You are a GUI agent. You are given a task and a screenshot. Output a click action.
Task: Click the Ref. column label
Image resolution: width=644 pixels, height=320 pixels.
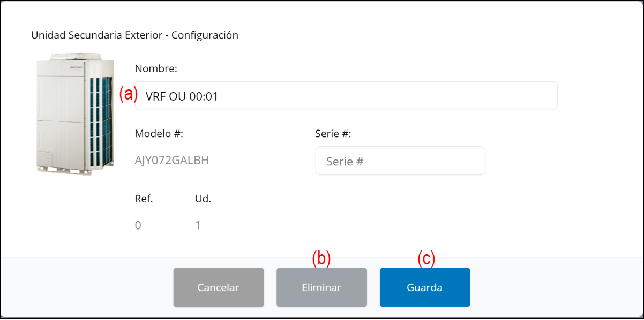(x=144, y=199)
